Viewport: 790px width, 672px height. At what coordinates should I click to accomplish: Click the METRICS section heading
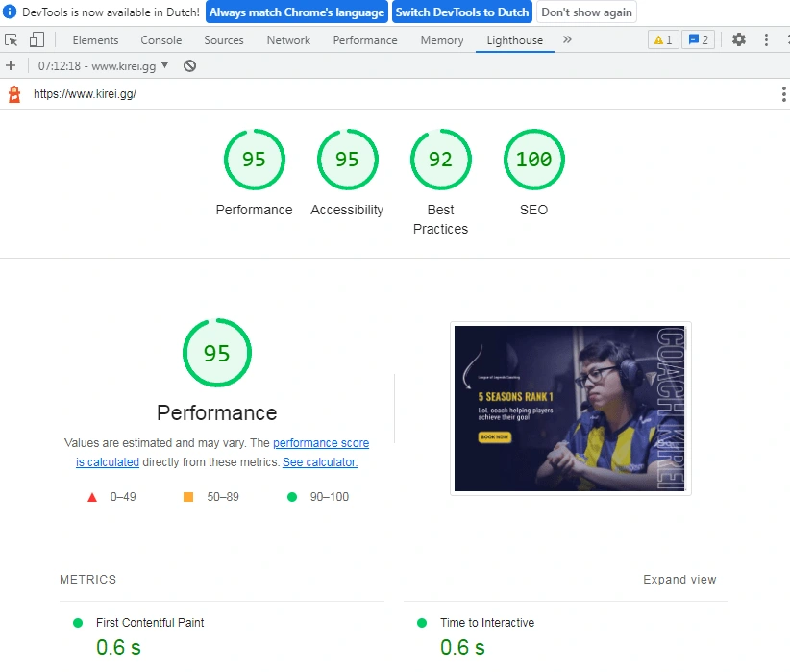point(88,580)
